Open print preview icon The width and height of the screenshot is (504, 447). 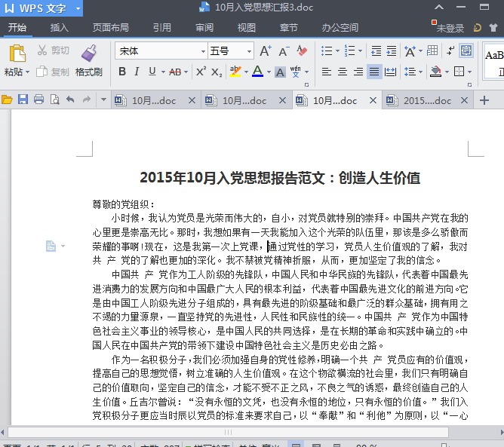[54, 100]
